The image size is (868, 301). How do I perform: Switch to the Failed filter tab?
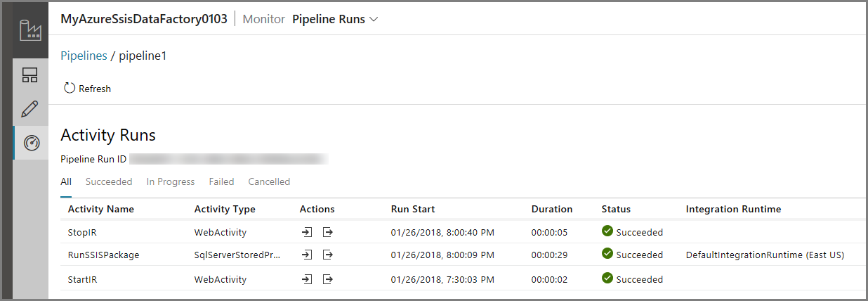221,181
